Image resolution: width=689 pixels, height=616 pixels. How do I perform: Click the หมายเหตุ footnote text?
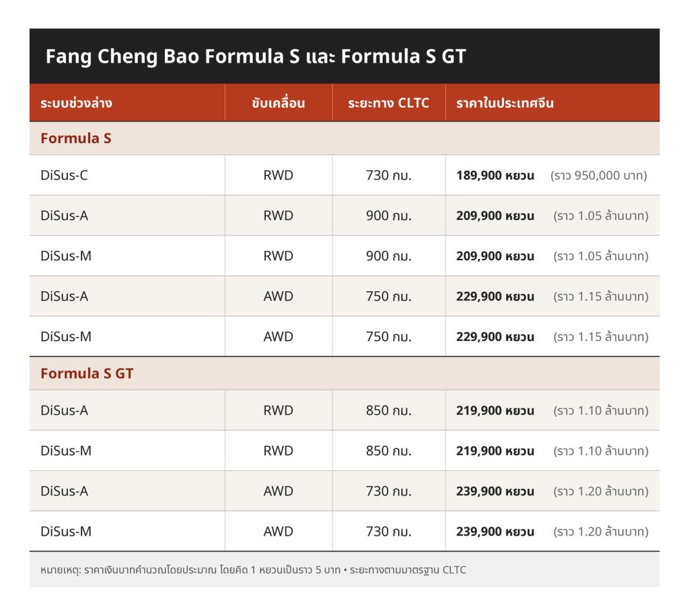point(253,570)
